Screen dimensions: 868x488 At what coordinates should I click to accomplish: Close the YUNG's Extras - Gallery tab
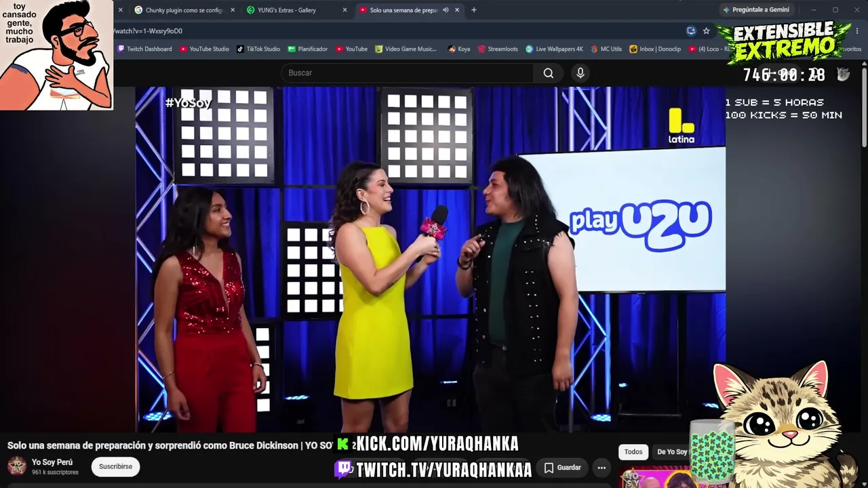[x=344, y=10]
